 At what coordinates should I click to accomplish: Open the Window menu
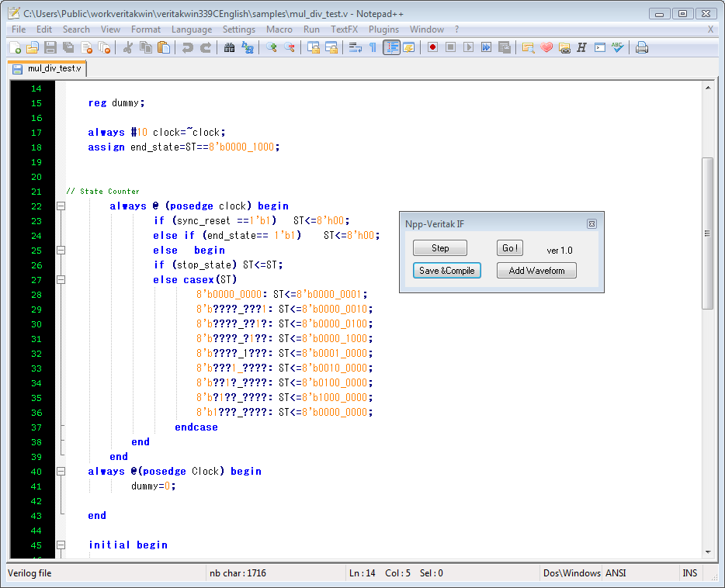pos(426,29)
